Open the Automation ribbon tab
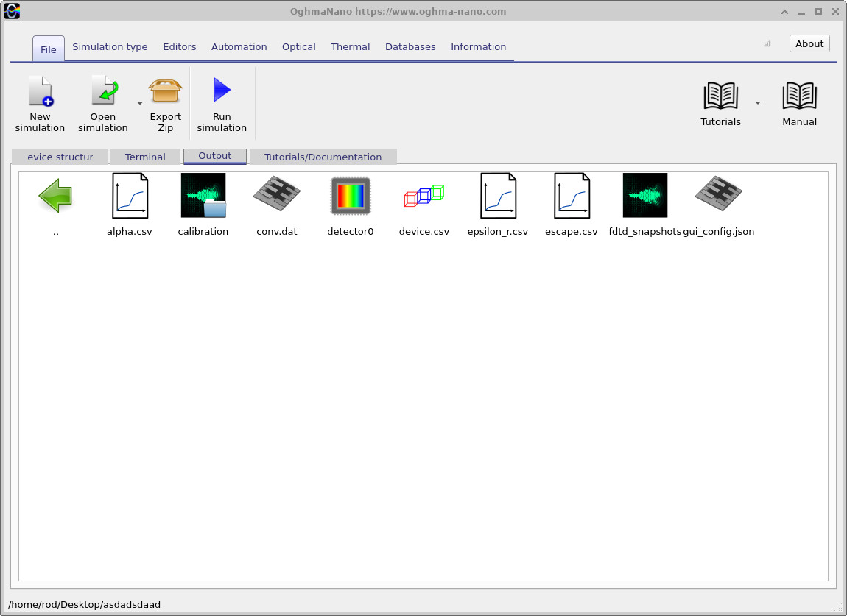This screenshot has width=847, height=616. (239, 47)
